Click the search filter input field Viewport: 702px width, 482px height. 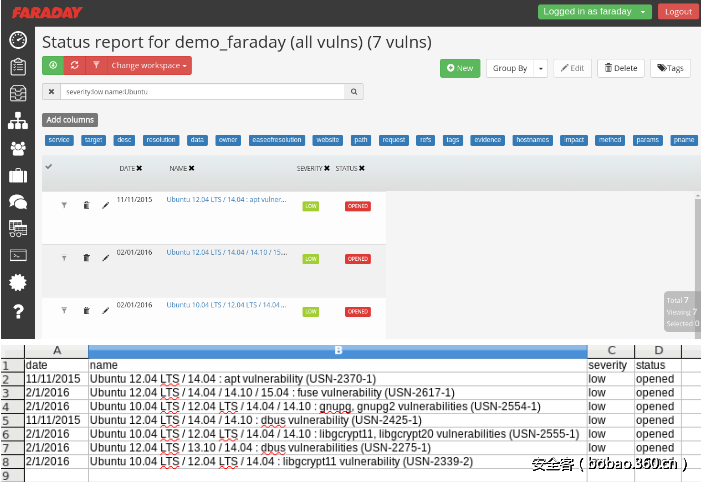(202, 92)
